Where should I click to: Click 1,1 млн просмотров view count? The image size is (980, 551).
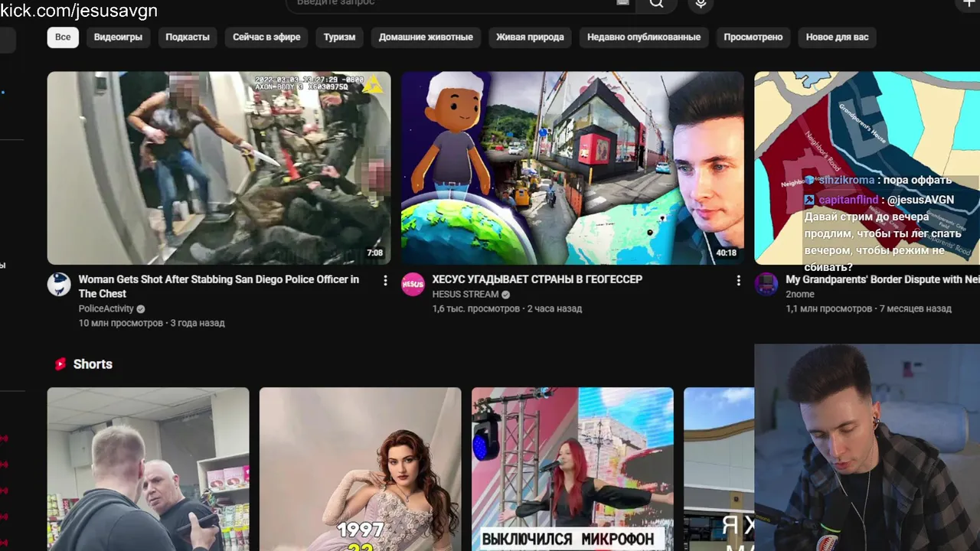[828, 308]
